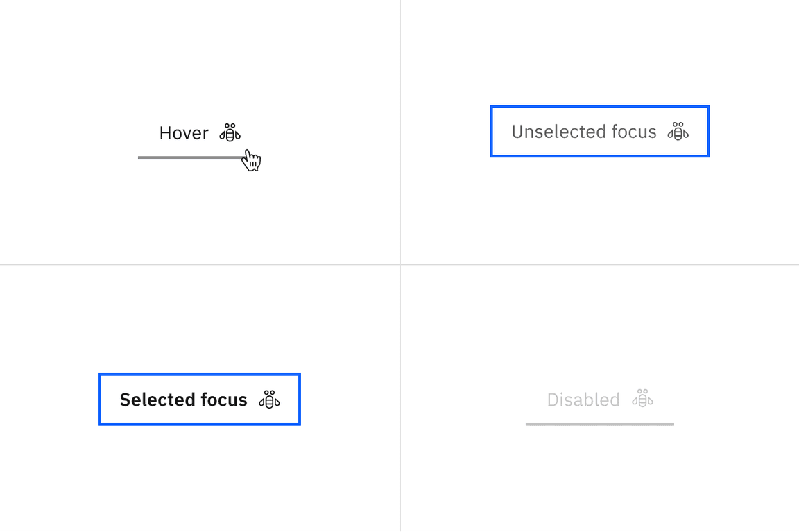Click the blue focus border around Selected focus
The image size is (799, 532).
pos(199,375)
